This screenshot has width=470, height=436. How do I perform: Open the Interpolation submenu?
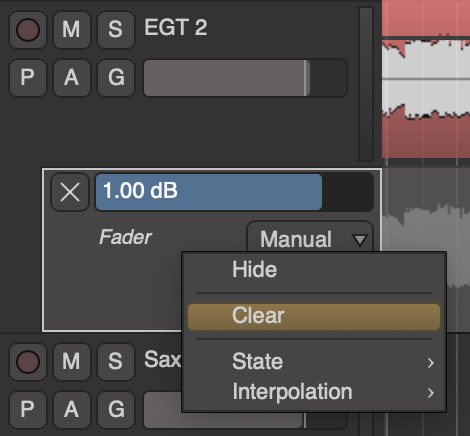click(314, 392)
